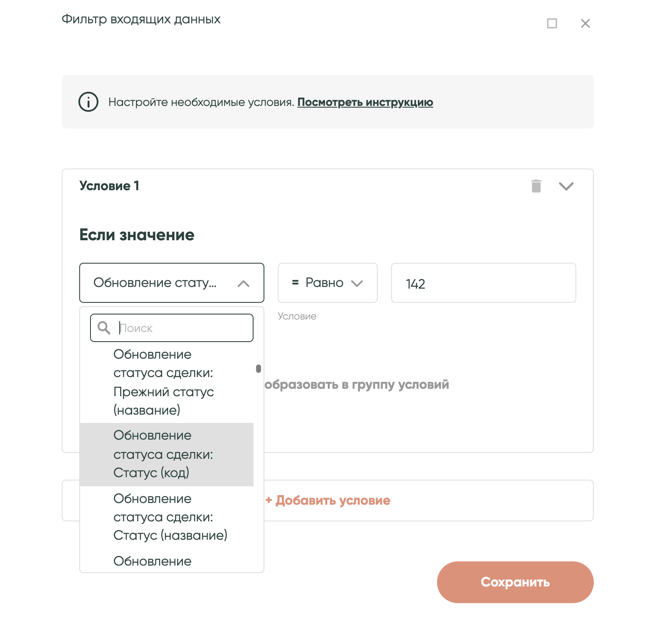Open Посмотреть инструкцию link
This screenshot has width=653, height=644.
pos(365,102)
